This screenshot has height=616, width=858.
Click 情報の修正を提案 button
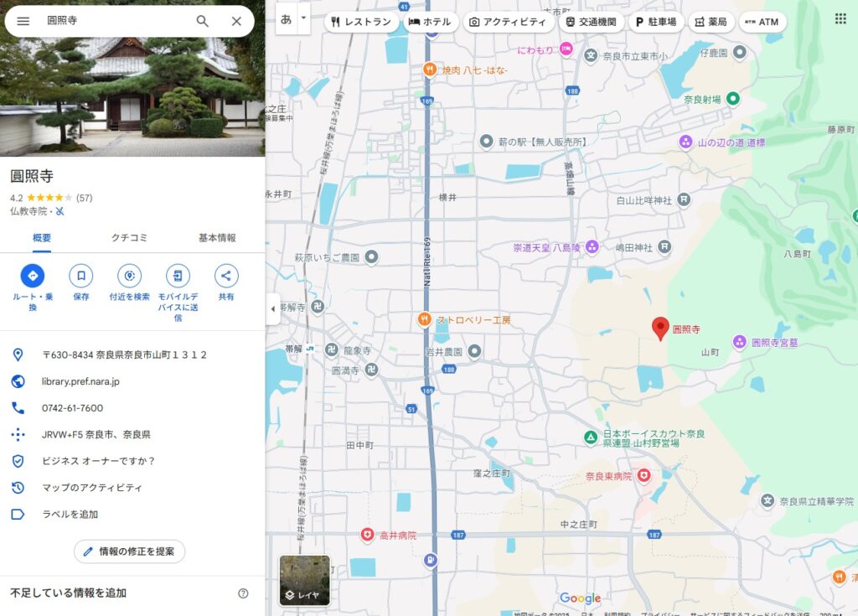point(129,551)
